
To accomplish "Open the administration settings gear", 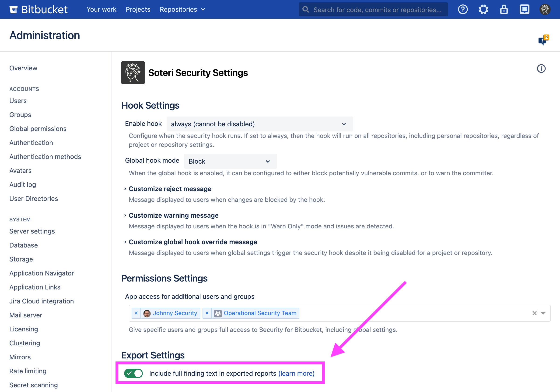I will [x=483, y=9].
